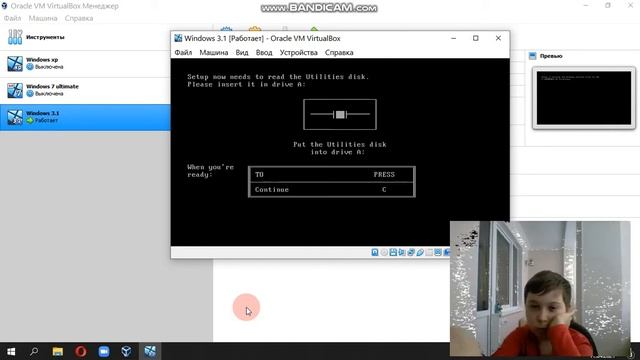Open Устройства menu in VM window

[x=298, y=53]
